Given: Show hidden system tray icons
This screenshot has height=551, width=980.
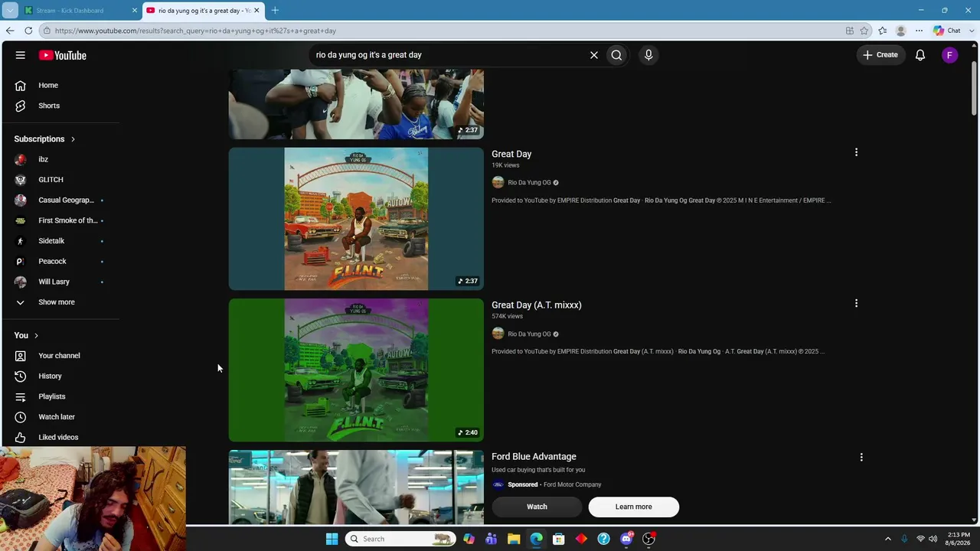Looking at the screenshot, I should [x=888, y=539].
